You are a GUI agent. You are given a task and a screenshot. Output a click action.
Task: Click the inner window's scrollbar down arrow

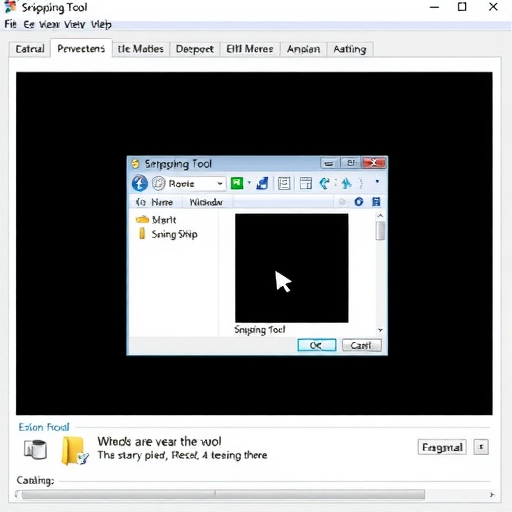[380, 330]
